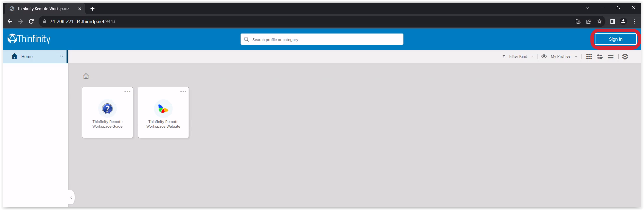644x210 pixels.
Task: Switch to large grid view
Action: pos(589,57)
